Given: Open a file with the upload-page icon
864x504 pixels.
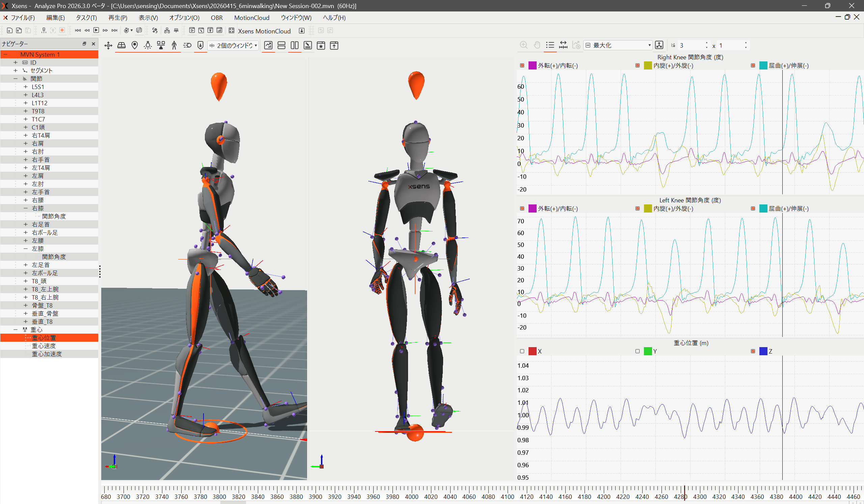Looking at the screenshot, I should (19, 30).
